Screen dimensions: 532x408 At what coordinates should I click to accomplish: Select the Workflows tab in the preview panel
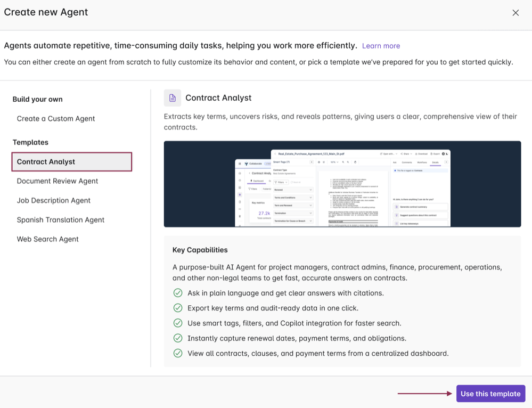[x=422, y=162]
